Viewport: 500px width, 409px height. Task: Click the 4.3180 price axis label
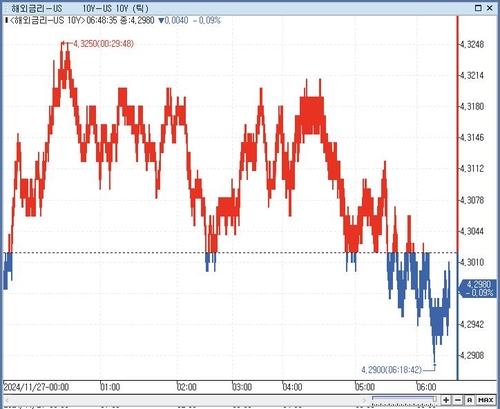click(x=472, y=107)
